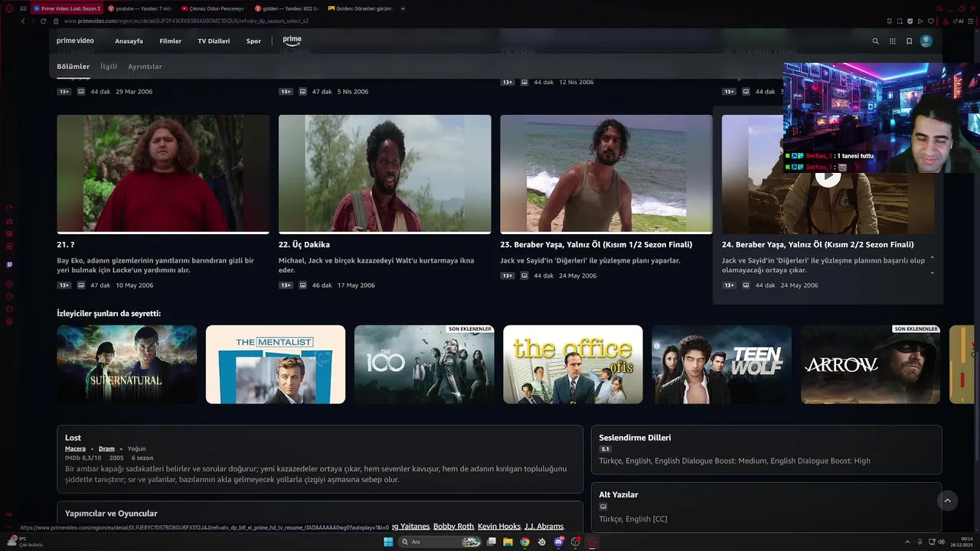Screen dimensions: 980x551
Task: Open Filmler in the navigation
Action: 170,41
